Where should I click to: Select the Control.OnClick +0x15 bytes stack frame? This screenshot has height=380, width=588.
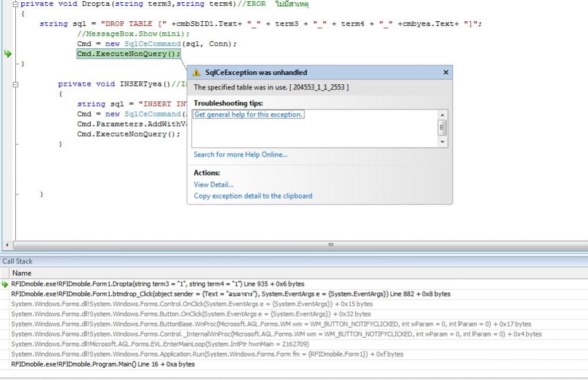click(x=192, y=304)
